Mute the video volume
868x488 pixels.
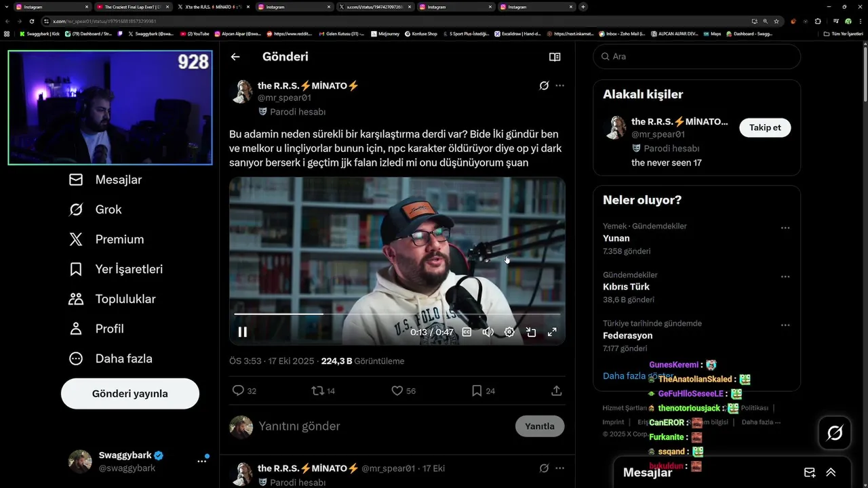click(488, 332)
